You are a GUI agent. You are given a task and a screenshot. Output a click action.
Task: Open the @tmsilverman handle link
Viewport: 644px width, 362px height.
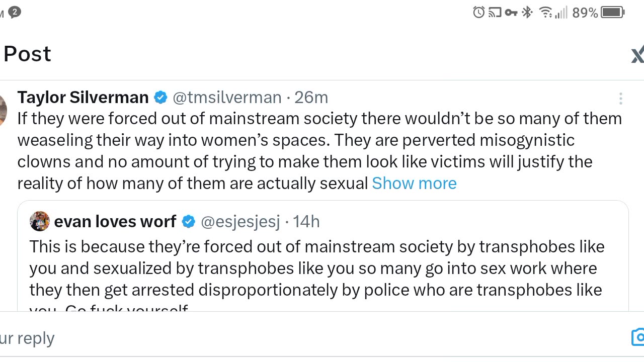click(x=227, y=98)
